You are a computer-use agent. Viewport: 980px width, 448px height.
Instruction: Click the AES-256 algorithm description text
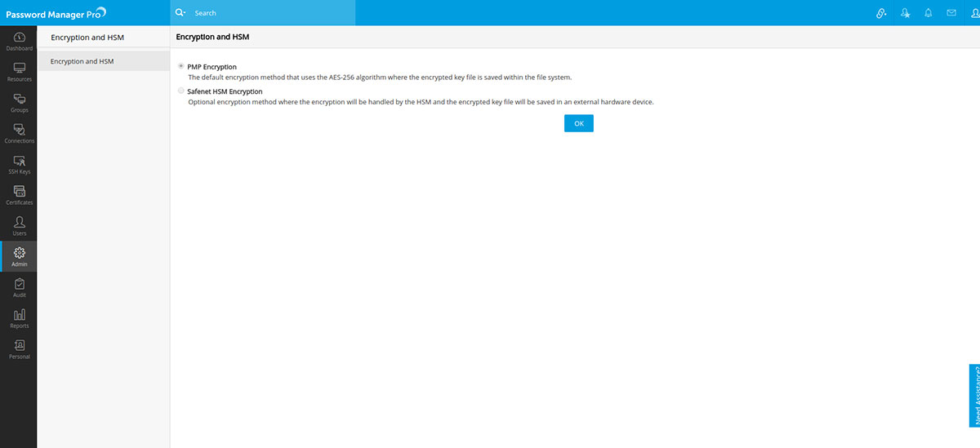[380, 77]
